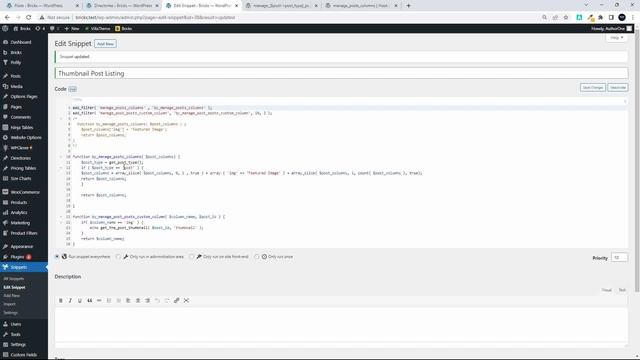This screenshot has height=360, width=640.
Task: Click the WordPress logo in admin bar
Action: point(5,29)
